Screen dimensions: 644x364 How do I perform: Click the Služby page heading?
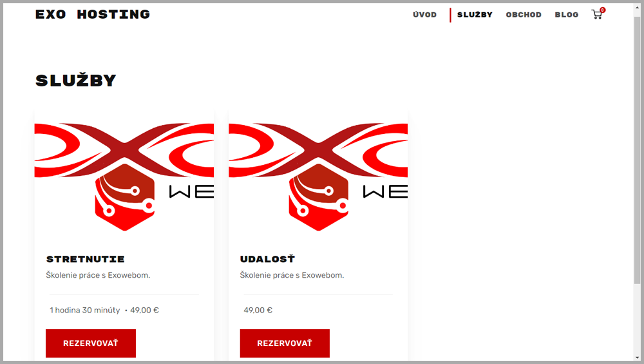coord(76,81)
